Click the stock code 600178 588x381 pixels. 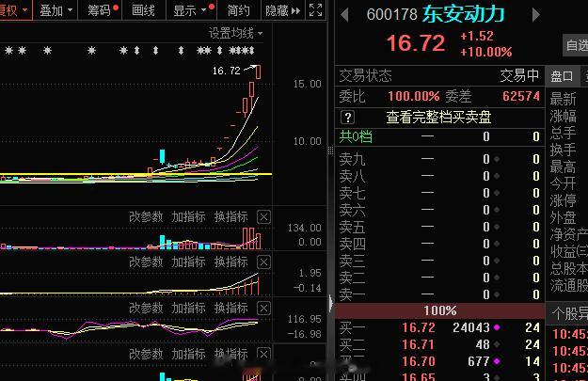(392, 15)
